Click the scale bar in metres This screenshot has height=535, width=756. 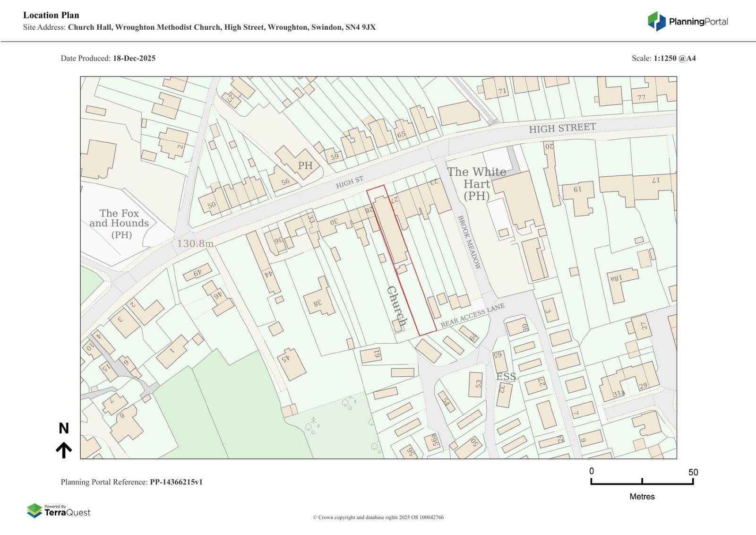pos(642,481)
